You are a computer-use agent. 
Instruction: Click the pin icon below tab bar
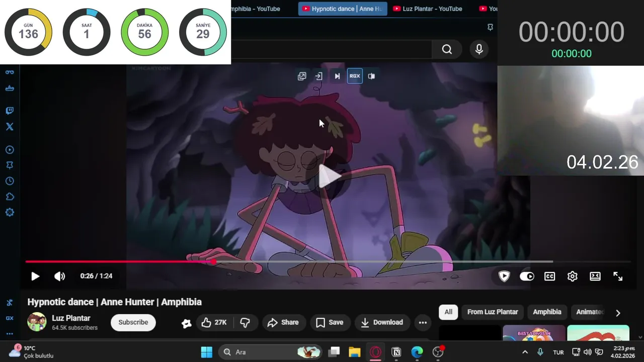[490, 27]
